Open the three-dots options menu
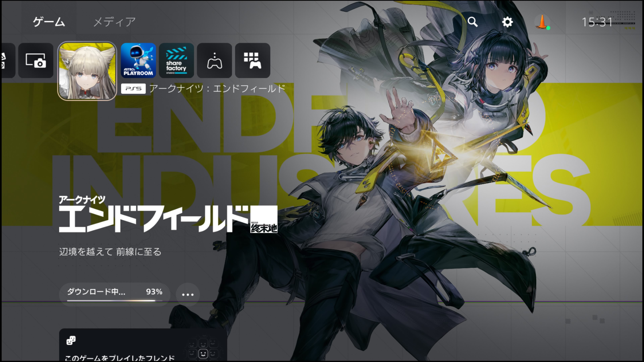The width and height of the screenshot is (644, 362). pyautogui.click(x=188, y=295)
